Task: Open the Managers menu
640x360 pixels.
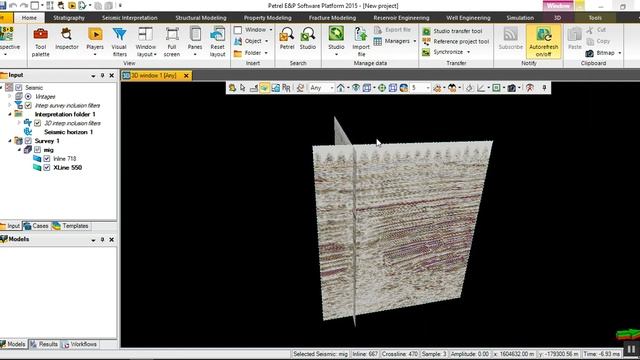Action: (x=395, y=41)
